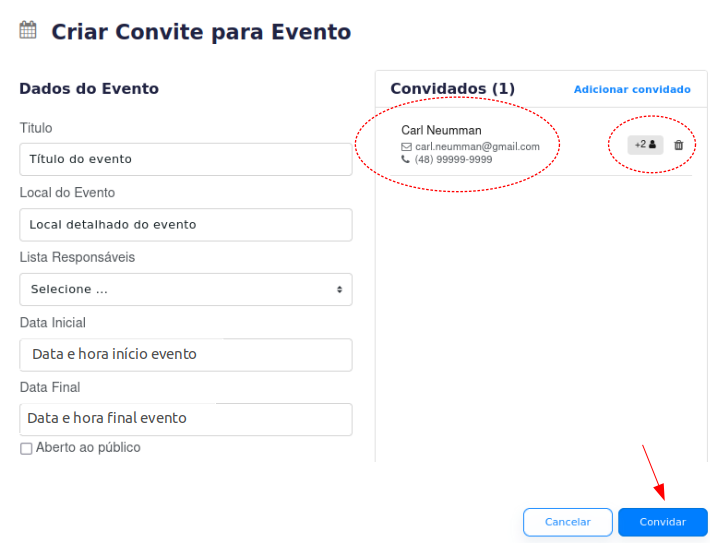
Task: Click the carl.neumman@gmail.com email address
Action: (x=477, y=147)
